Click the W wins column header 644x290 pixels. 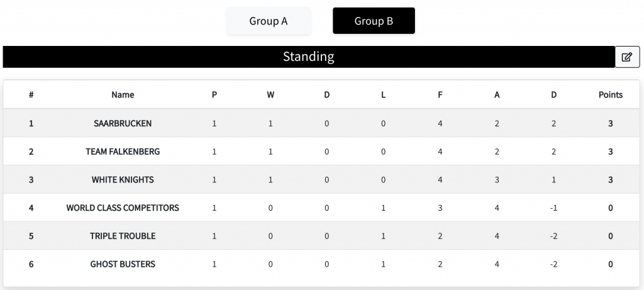270,95
